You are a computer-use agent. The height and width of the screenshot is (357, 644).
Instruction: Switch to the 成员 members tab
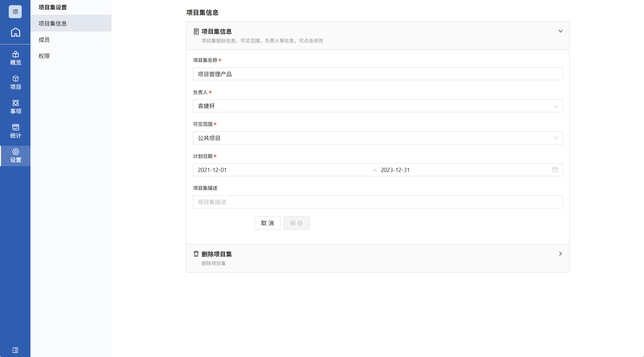point(44,40)
